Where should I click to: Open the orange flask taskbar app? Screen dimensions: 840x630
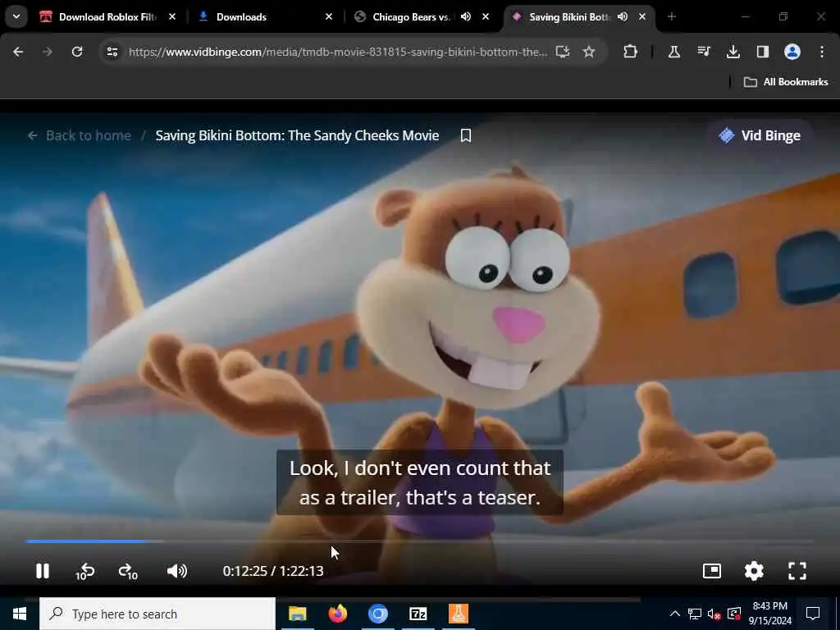click(458, 614)
